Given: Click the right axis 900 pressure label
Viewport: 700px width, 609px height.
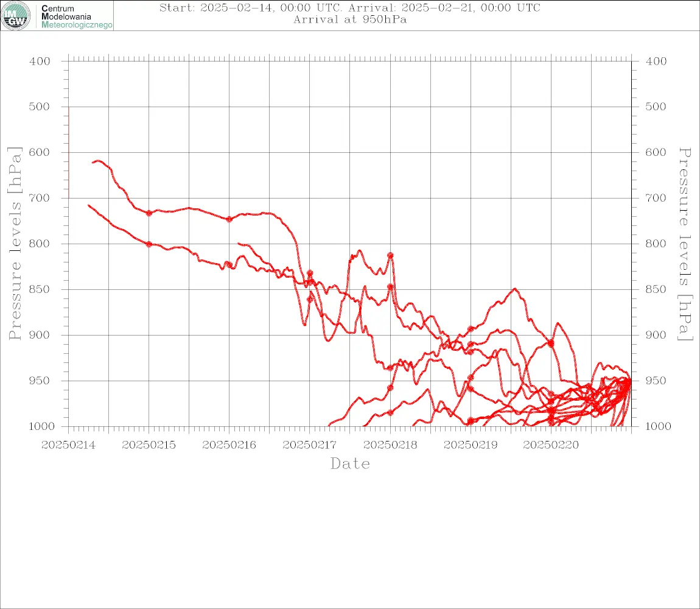Looking at the screenshot, I should [x=656, y=335].
